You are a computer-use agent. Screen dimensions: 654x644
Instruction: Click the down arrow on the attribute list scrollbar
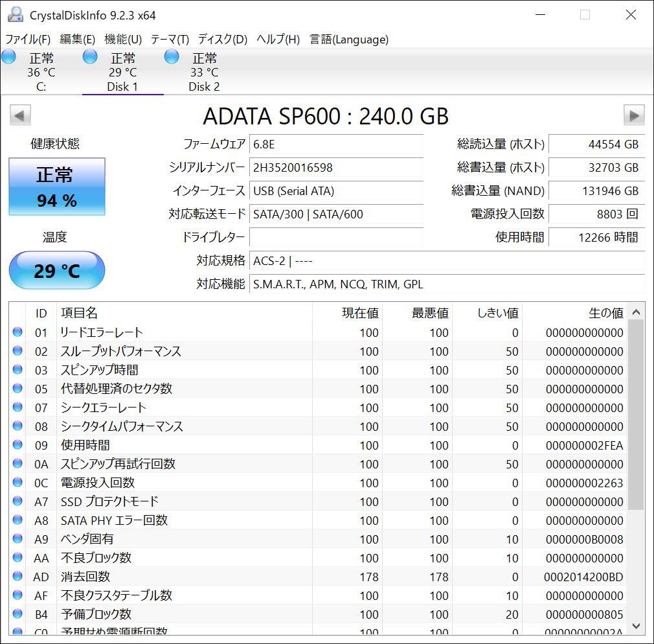point(638,627)
